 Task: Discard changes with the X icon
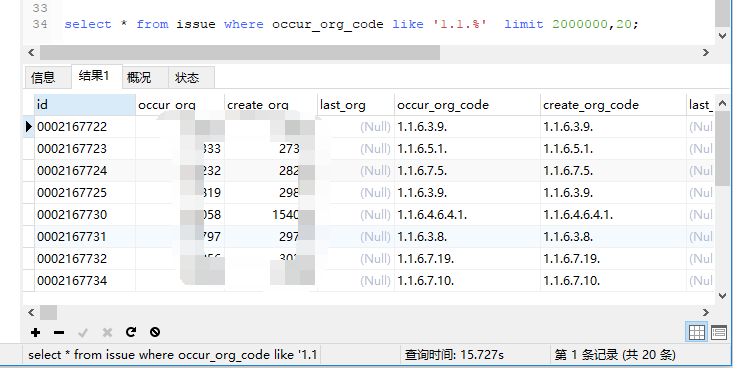point(108,332)
